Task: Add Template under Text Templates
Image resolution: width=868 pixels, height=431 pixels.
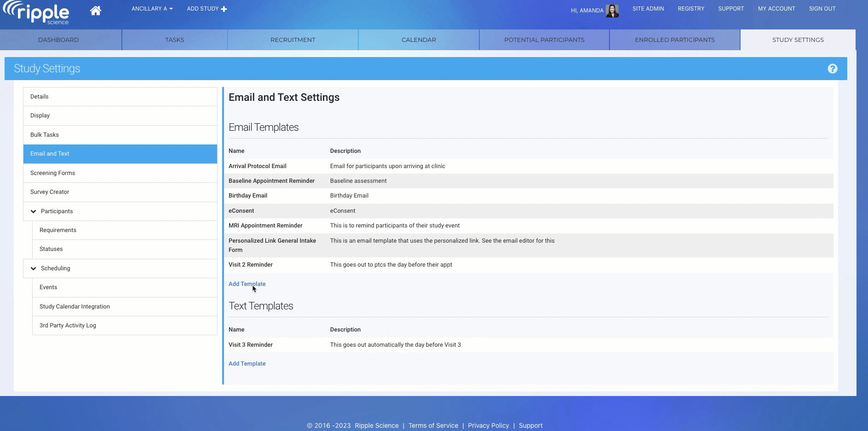Action: [247, 364]
